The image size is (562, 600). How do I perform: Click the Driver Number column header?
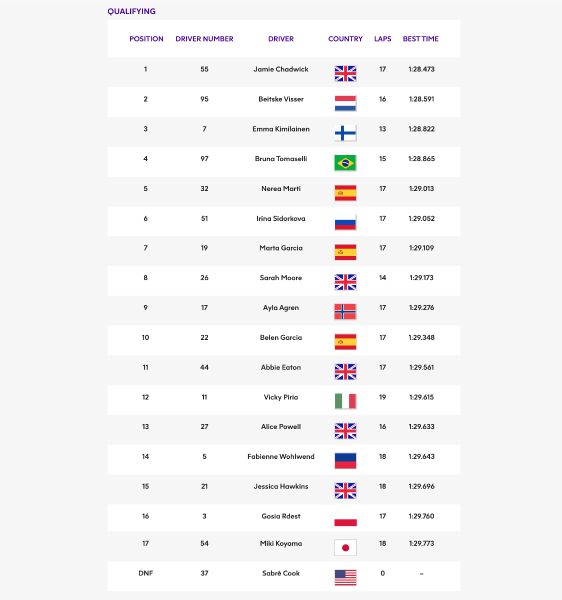point(204,39)
